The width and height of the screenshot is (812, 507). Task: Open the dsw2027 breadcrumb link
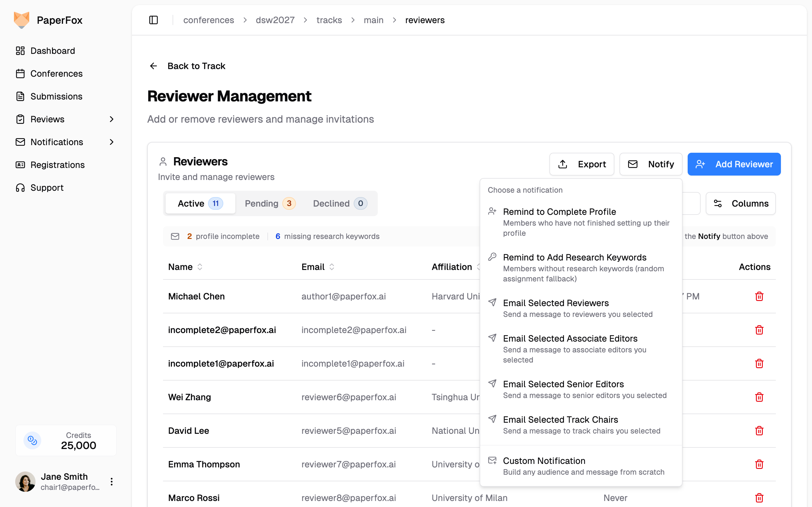tap(275, 20)
